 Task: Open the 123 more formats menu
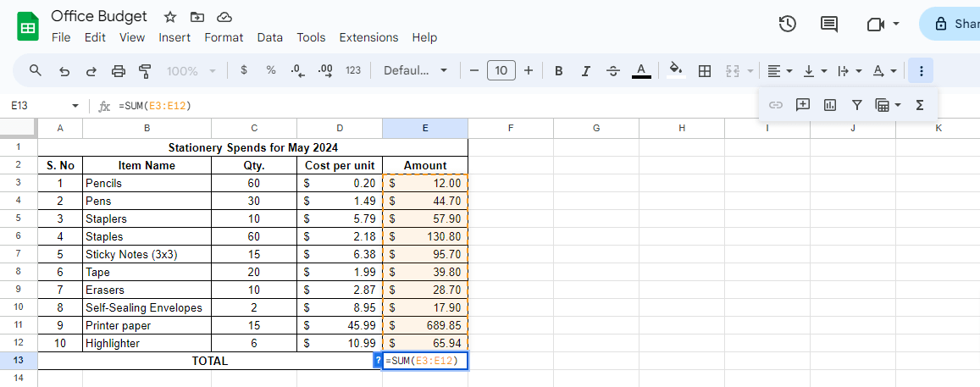353,70
